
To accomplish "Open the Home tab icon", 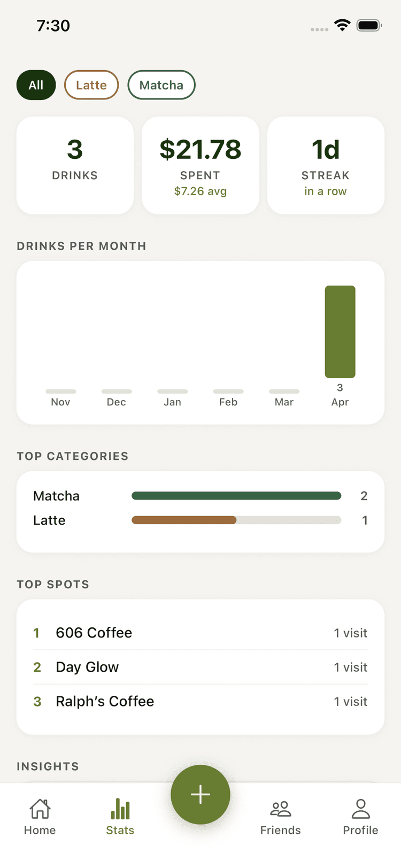I will pos(40,809).
